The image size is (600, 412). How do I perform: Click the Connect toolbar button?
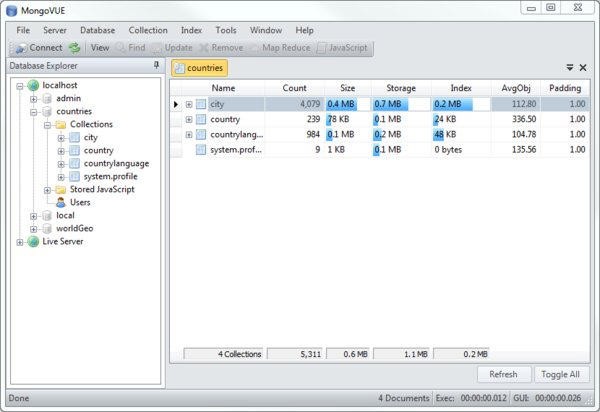[x=39, y=48]
